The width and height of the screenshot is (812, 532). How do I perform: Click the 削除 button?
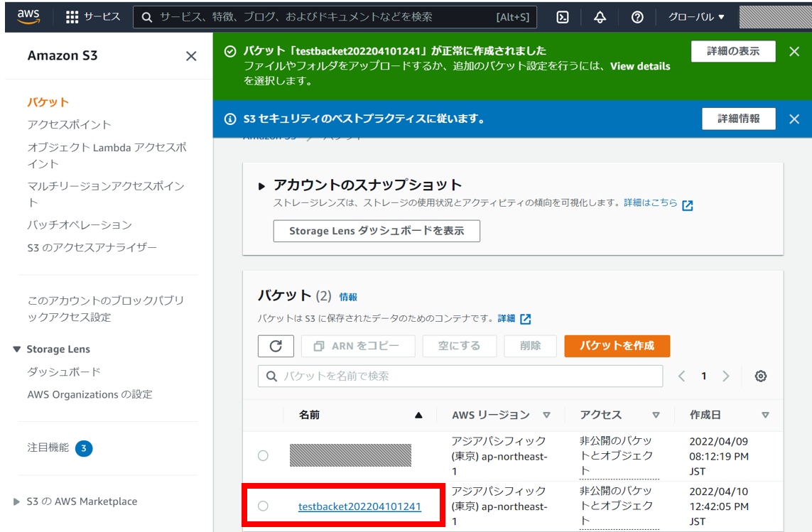(530, 346)
